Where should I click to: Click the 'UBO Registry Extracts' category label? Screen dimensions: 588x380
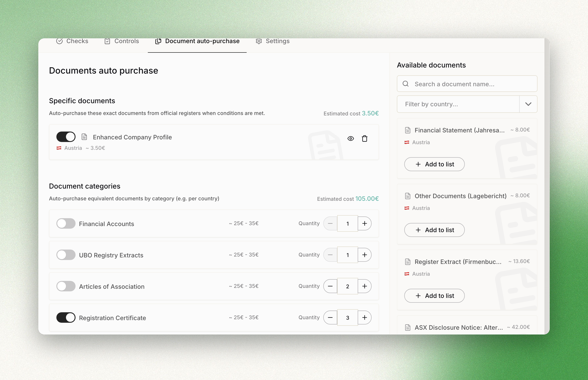[111, 255]
